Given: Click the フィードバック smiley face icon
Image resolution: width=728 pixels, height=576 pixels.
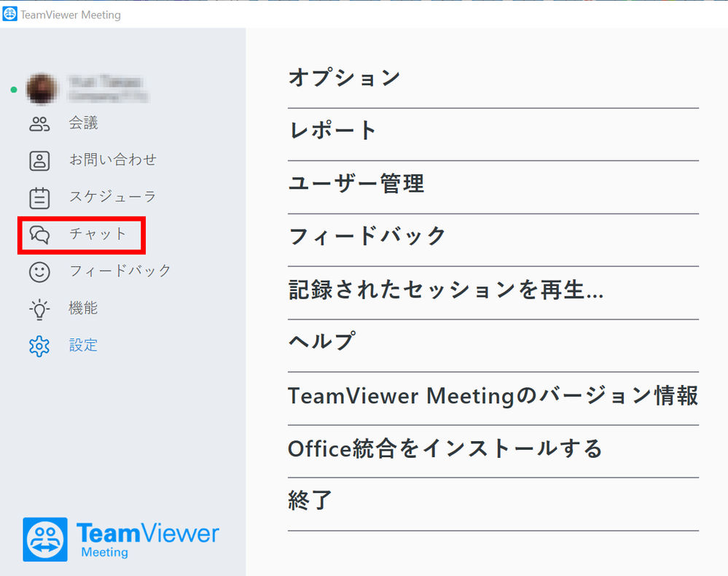Looking at the screenshot, I should tap(39, 272).
